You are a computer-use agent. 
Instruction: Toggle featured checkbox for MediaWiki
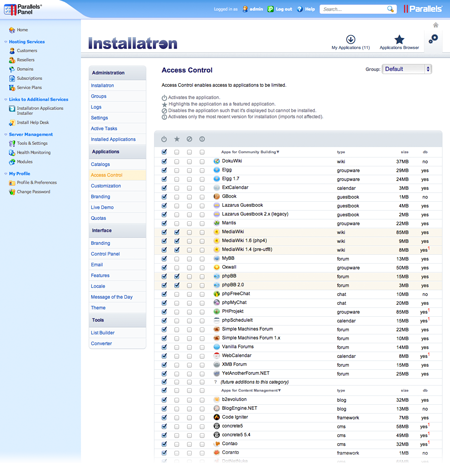pos(177,232)
